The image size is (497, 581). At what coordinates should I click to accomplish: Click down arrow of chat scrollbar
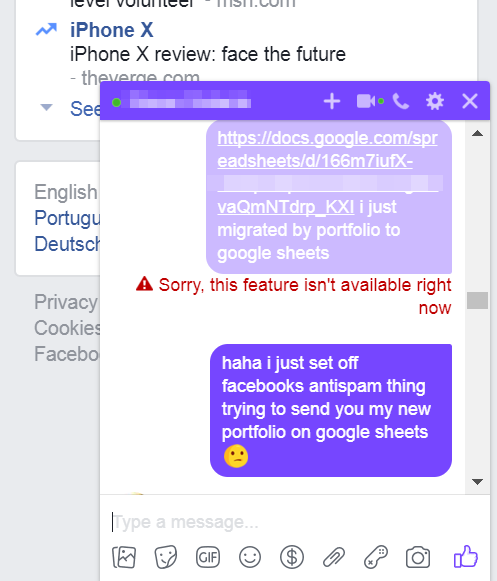[x=477, y=481]
